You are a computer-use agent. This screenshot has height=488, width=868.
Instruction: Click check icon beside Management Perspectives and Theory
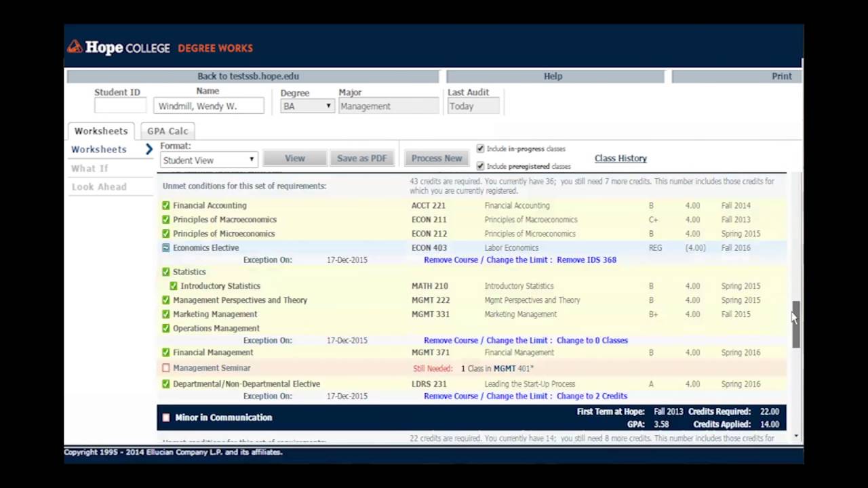point(166,300)
